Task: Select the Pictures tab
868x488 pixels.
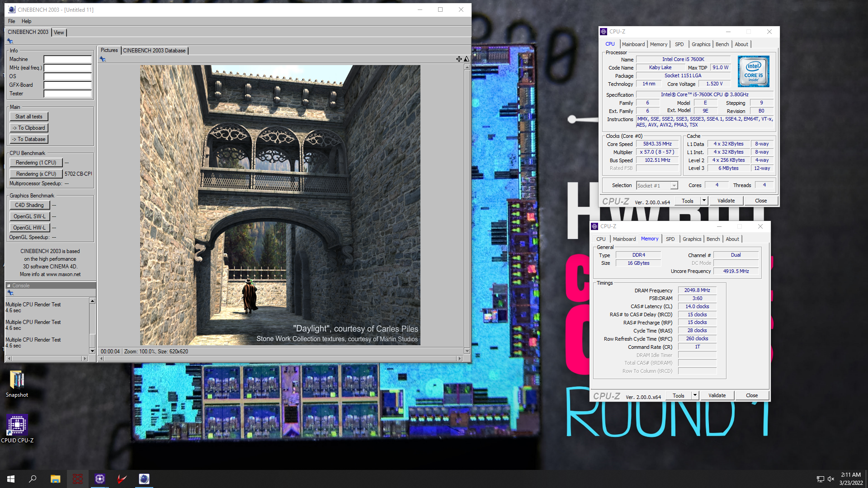Action: point(109,50)
